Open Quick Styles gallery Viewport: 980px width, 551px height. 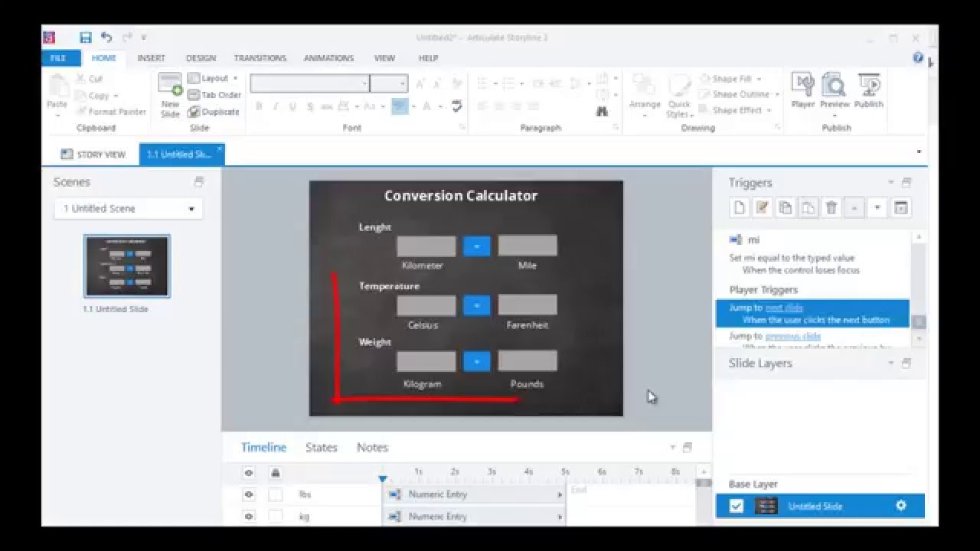click(679, 96)
